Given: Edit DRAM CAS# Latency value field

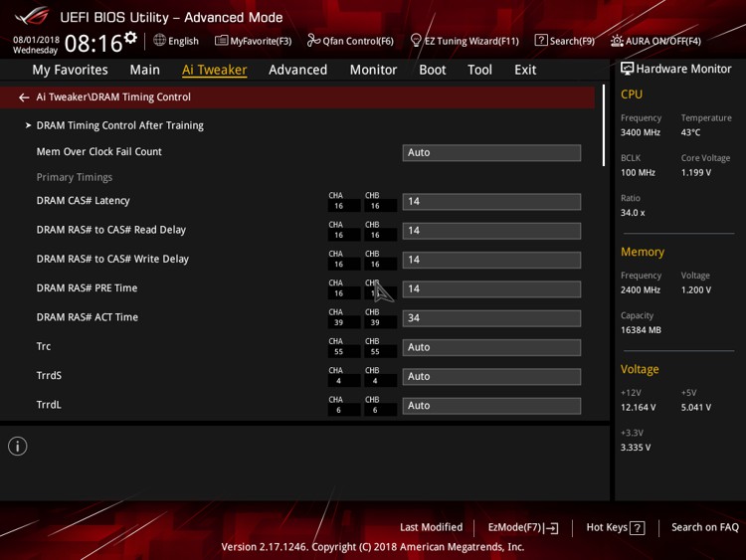Looking at the screenshot, I should 491,201.
